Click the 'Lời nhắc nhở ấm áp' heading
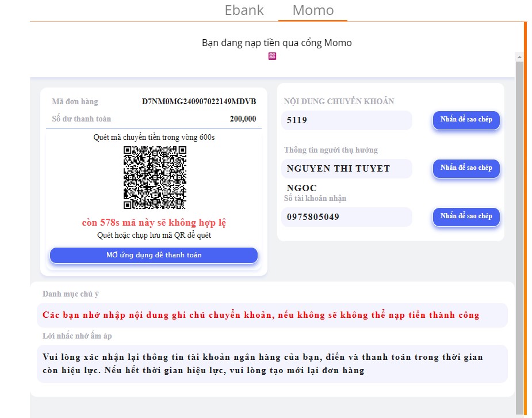 (x=77, y=336)
